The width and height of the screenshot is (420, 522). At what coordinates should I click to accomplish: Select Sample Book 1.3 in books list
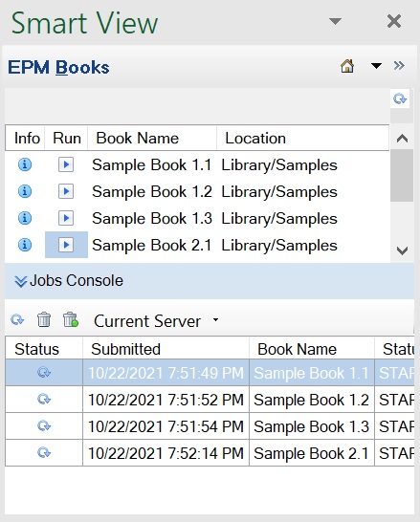(x=152, y=218)
